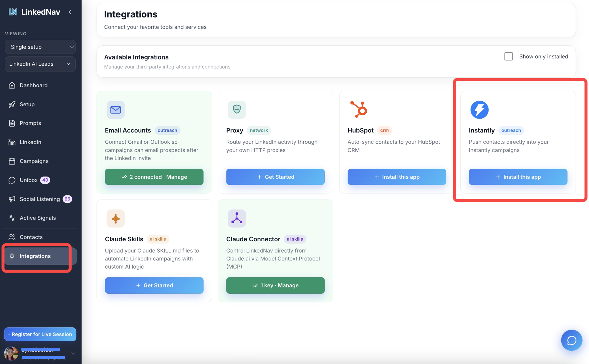Click the Social Listening 65 badge

(67, 199)
